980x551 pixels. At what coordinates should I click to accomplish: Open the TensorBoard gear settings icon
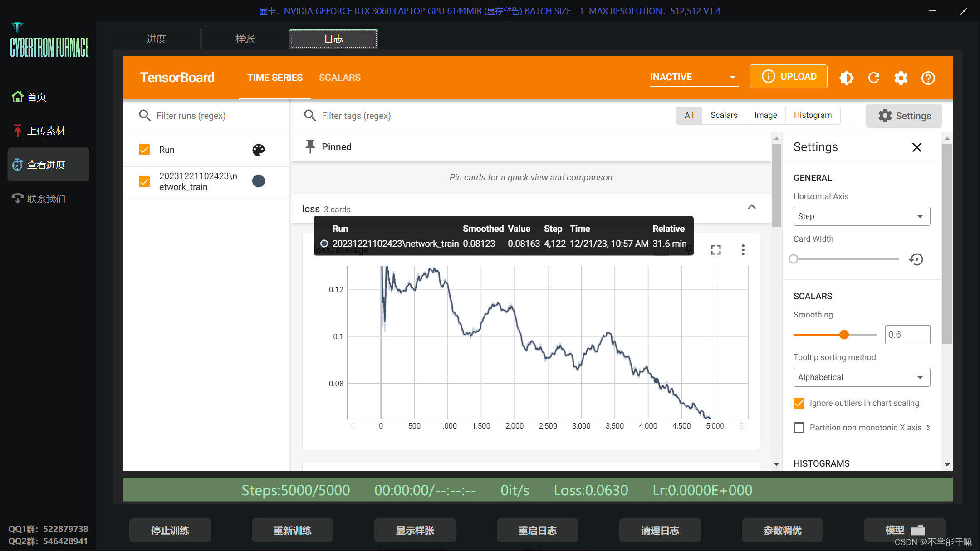click(x=901, y=78)
